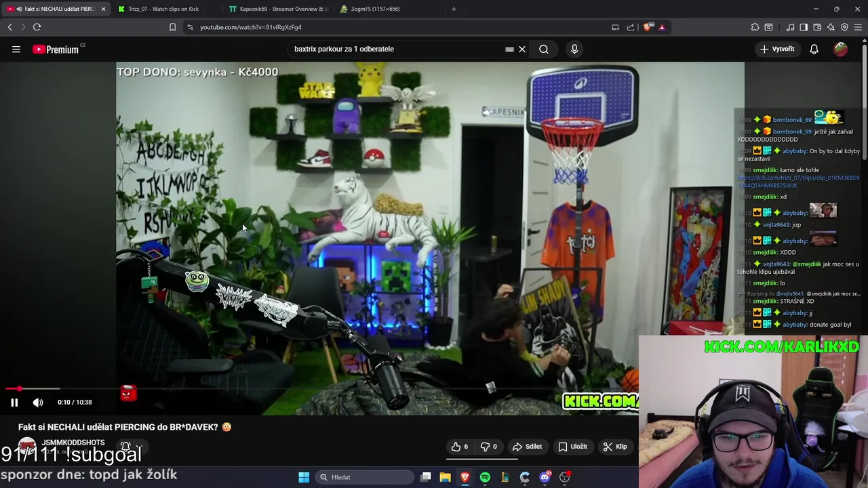Click the install app icon in the address bar
868x488 pixels.
pyautogui.click(x=615, y=27)
